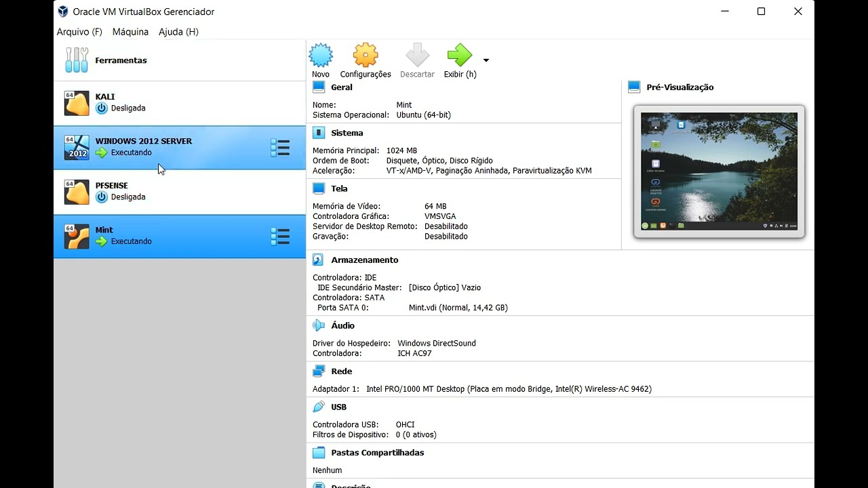
Task: Open the Áudio settings heading link
Action: tap(343, 326)
